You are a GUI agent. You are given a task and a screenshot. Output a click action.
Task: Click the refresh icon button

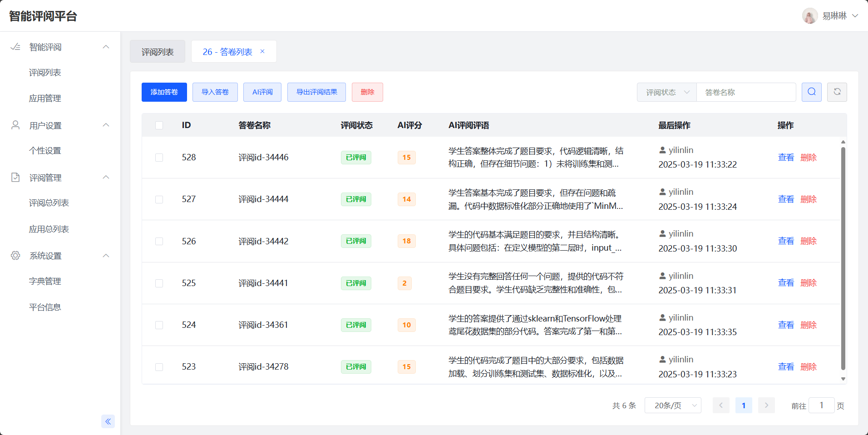pos(837,92)
